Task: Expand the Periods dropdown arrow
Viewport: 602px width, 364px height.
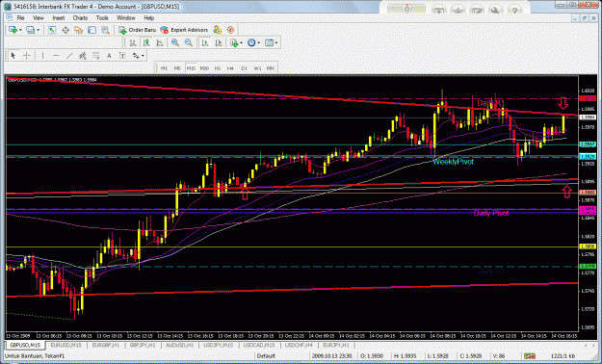Action: point(259,43)
